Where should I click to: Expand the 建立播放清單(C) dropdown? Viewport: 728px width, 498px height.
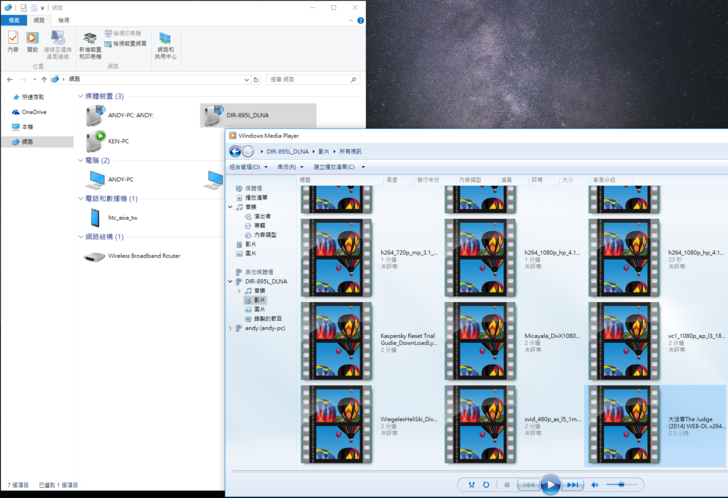coord(338,167)
